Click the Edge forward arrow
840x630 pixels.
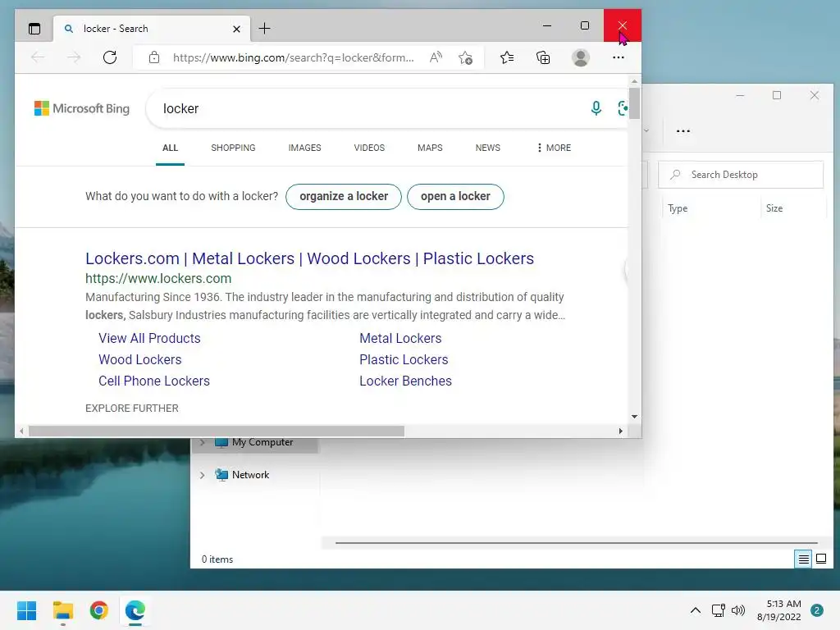[x=73, y=57]
